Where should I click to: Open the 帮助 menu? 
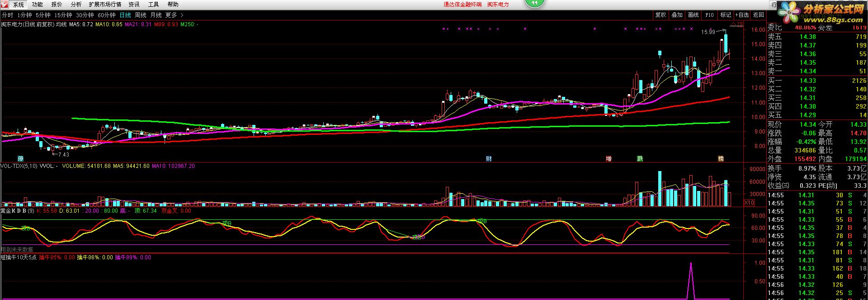pos(173,5)
